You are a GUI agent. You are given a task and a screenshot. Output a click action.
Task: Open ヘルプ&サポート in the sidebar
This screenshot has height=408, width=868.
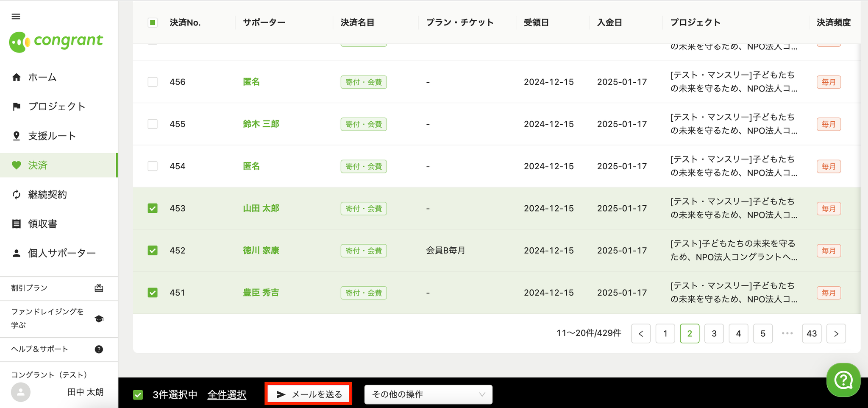point(59,349)
